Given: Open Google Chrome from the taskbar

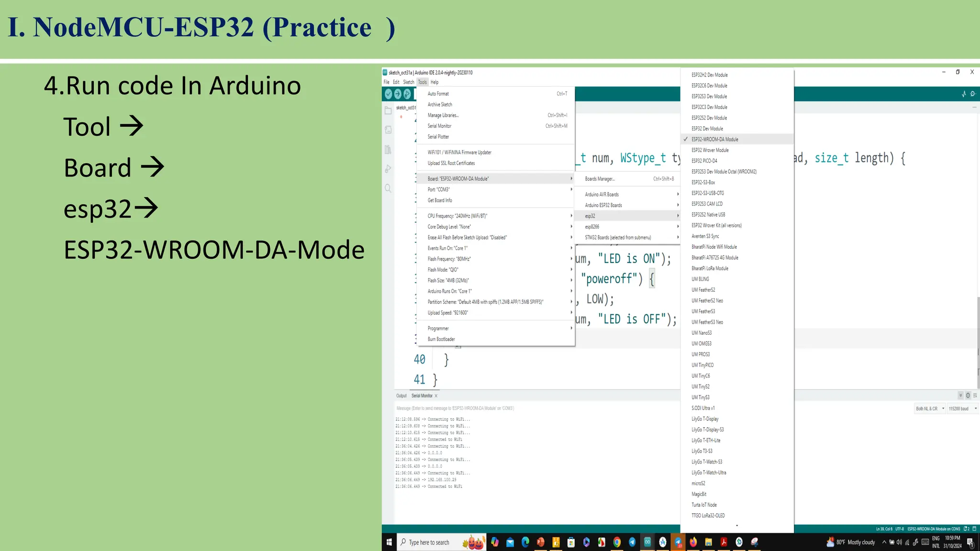Looking at the screenshot, I should tap(617, 542).
